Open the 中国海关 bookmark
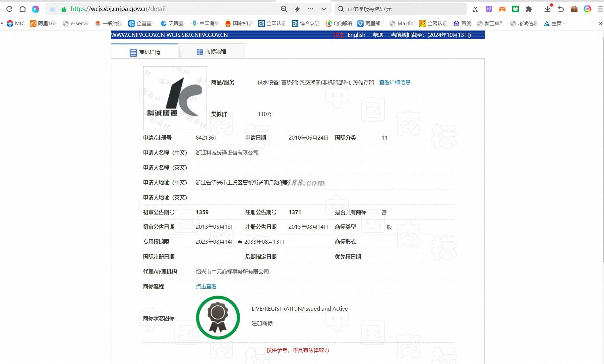 (205, 23)
